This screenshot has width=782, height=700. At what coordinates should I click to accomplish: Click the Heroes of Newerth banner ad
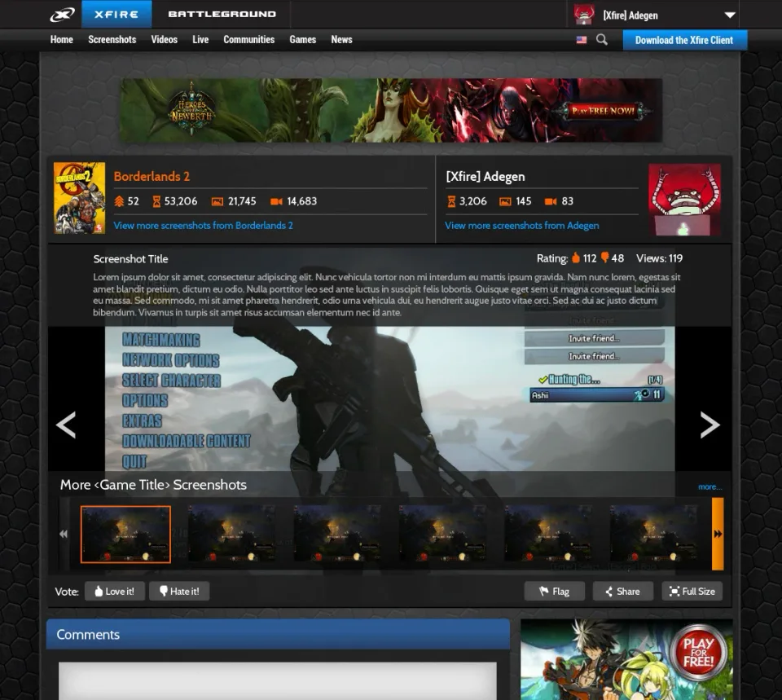(x=391, y=110)
